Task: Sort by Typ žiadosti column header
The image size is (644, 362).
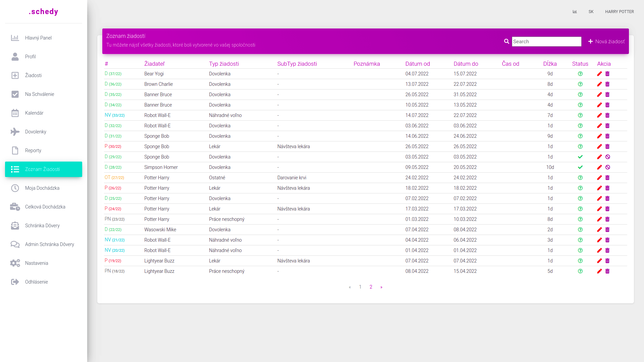Action: tap(224, 64)
